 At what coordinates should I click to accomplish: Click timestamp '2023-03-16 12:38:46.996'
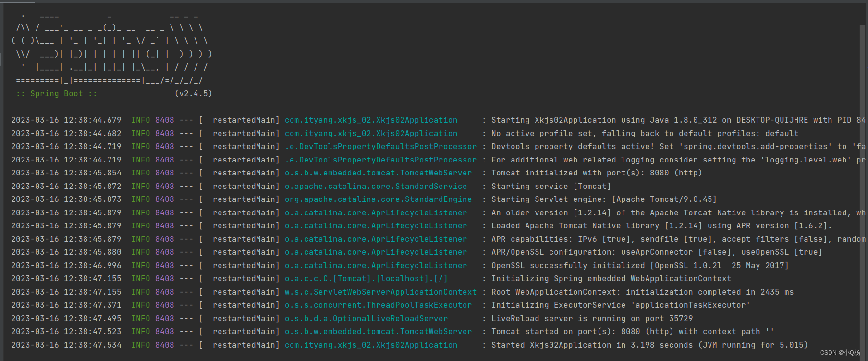(66, 266)
